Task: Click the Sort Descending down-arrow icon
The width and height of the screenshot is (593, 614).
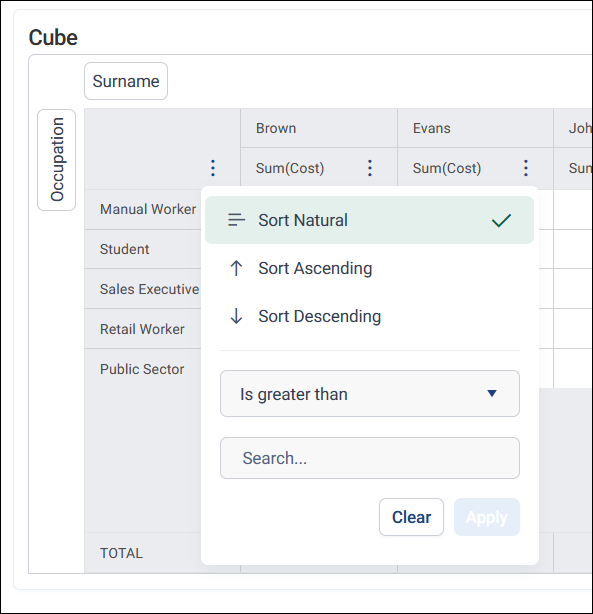Action: (x=236, y=316)
